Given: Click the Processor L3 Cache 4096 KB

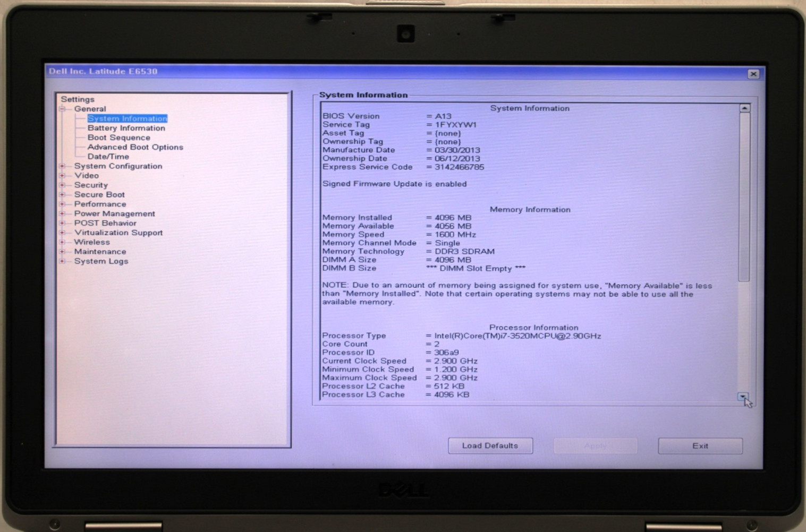Looking at the screenshot, I should (x=452, y=395).
